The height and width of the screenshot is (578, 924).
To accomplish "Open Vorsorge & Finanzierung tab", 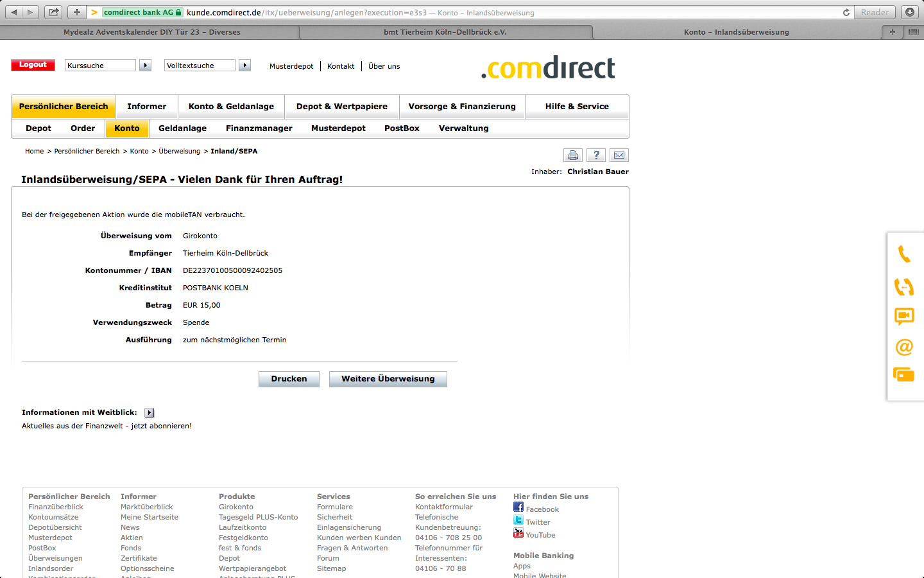I will [x=462, y=107].
